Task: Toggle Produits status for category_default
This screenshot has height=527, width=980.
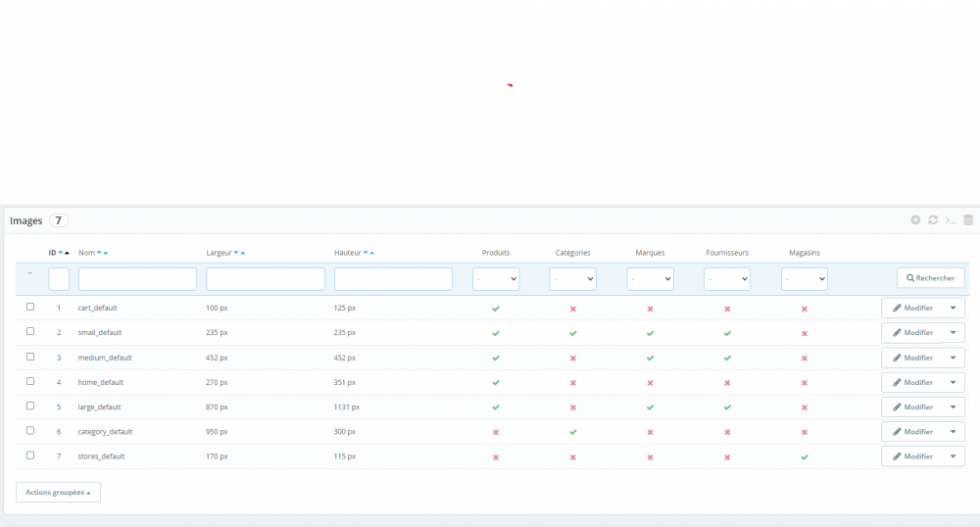Action: (x=496, y=432)
